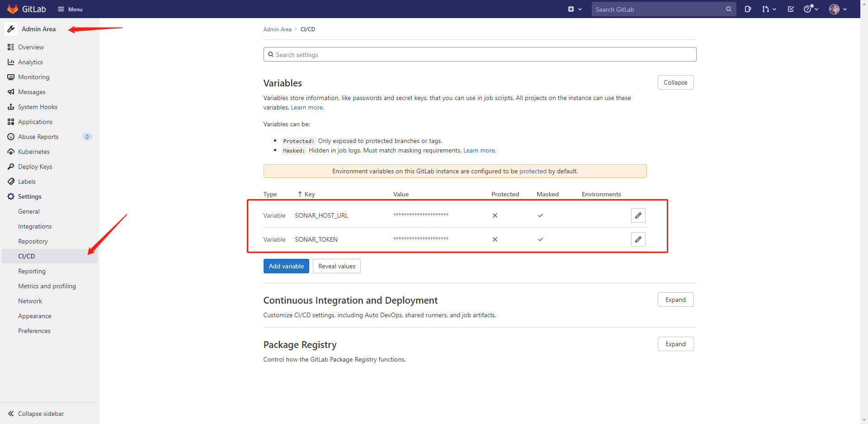Edit the SONAR_TOKEN variable pencil icon
The width and height of the screenshot is (868, 424).
point(638,239)
